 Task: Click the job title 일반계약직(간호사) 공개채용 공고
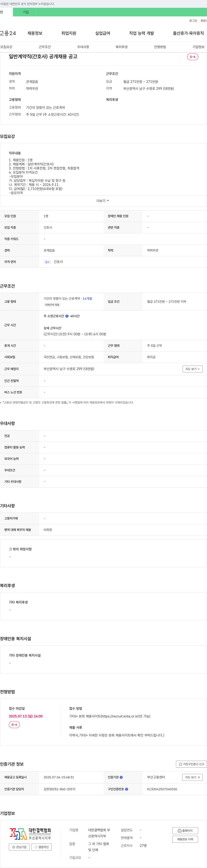(x=43, y=57)
